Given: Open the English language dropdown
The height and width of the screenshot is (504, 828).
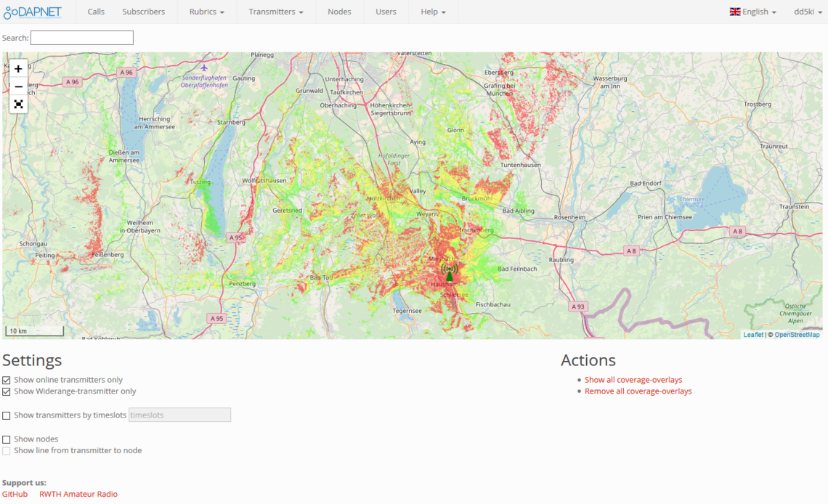Looking at the screenshot, I should tap(753, 12).
